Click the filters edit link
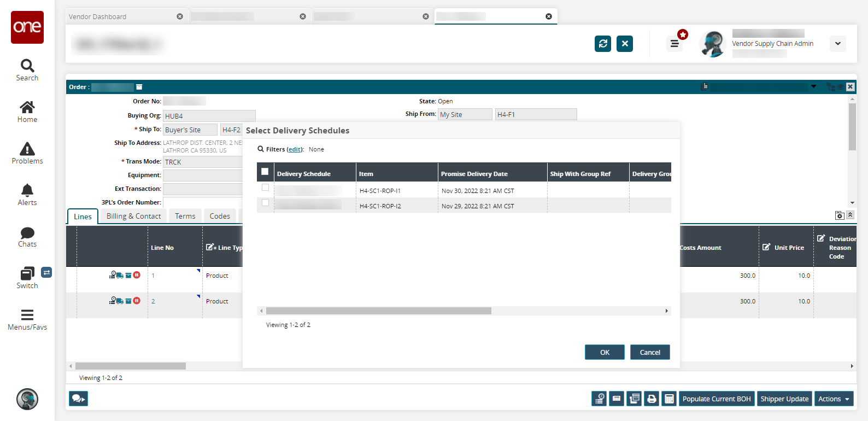This screenshot has height=421, width=868. [x=295, y=150]
